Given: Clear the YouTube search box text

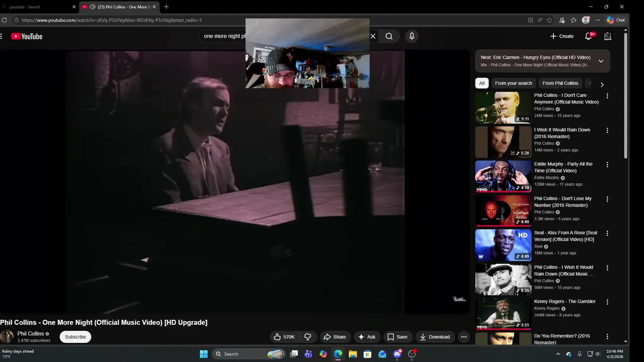Looking at the screenshot, I should pos(373,36).
